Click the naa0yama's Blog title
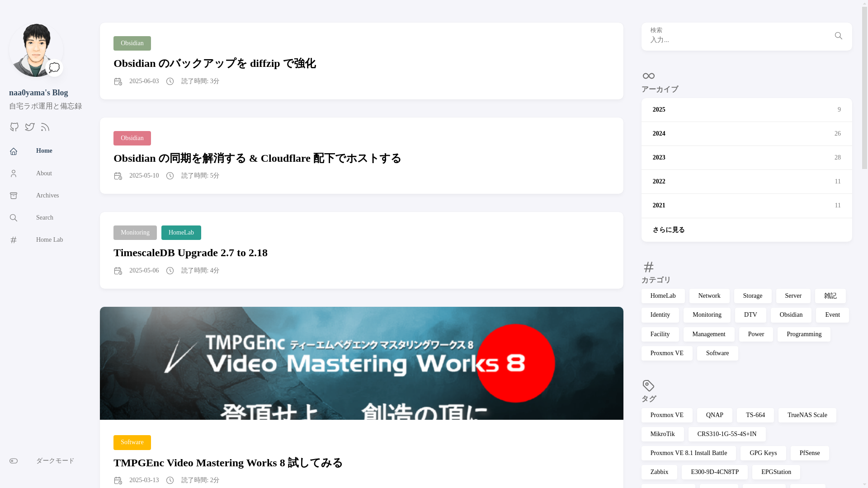The width and height of the screenshot is (868, 488). 38,93
